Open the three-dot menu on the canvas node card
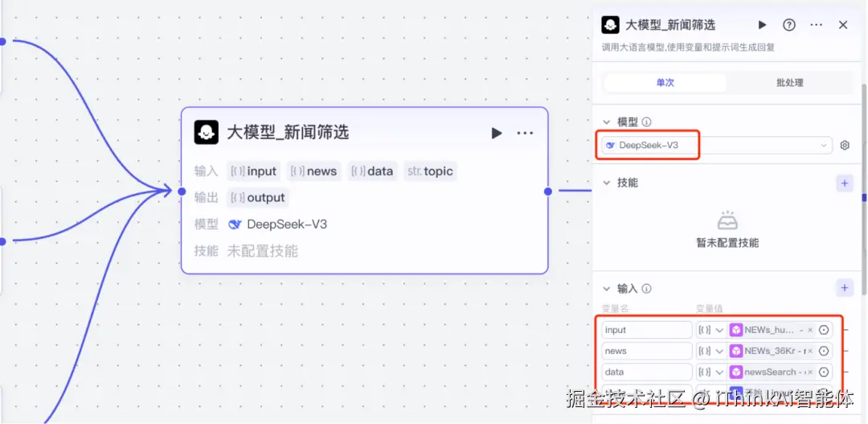 [525, 133]
